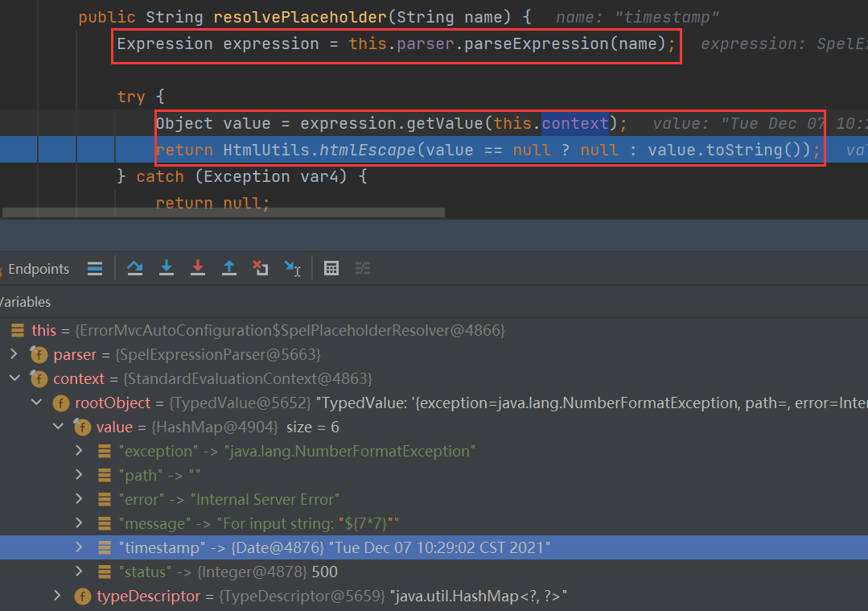Select the Run to Cursor icon
This screenshot has height=611, width=868.
click(293, 268)
